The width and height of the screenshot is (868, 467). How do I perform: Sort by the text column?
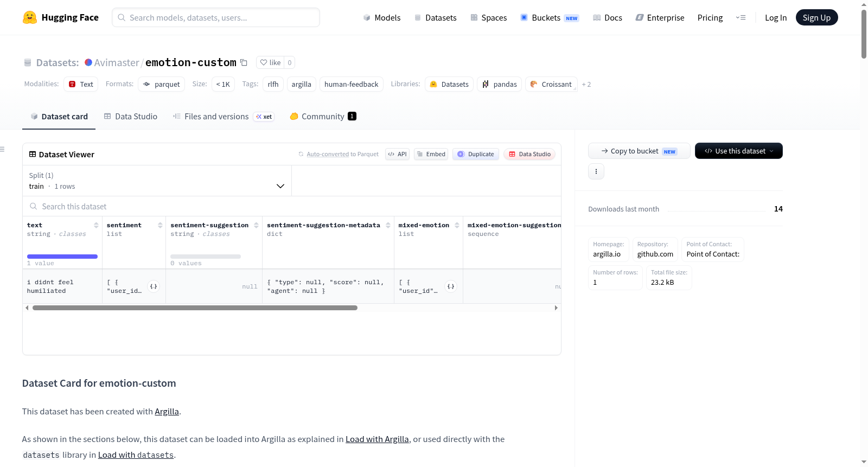(x=96, y=225)
